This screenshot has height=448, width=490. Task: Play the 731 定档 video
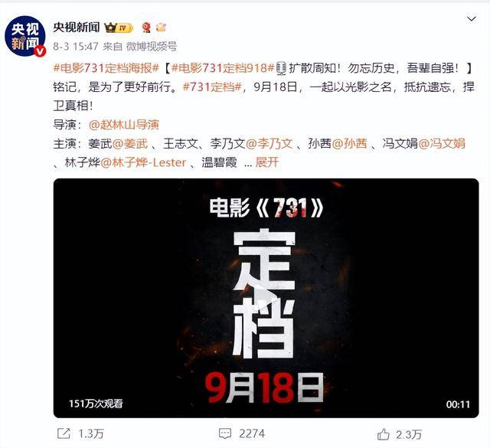[266, 298]
